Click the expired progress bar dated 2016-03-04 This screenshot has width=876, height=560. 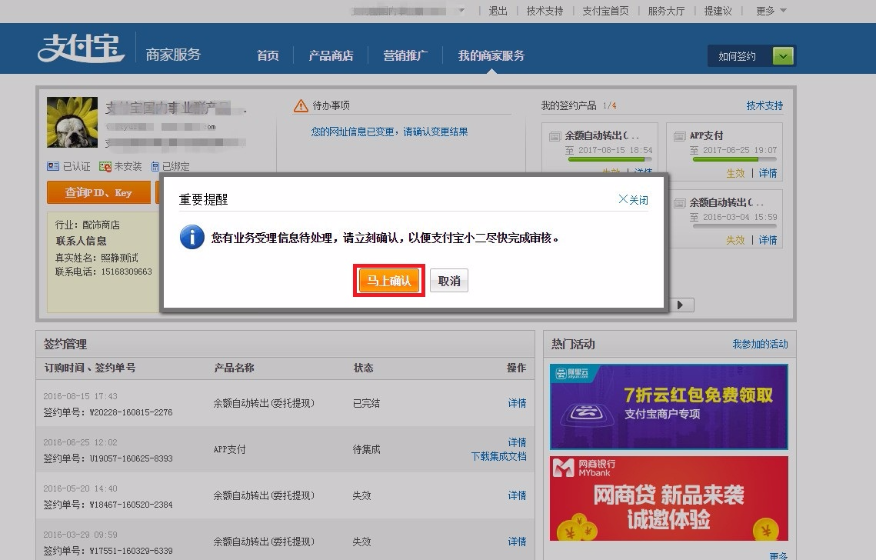click(x=735, y=226)
